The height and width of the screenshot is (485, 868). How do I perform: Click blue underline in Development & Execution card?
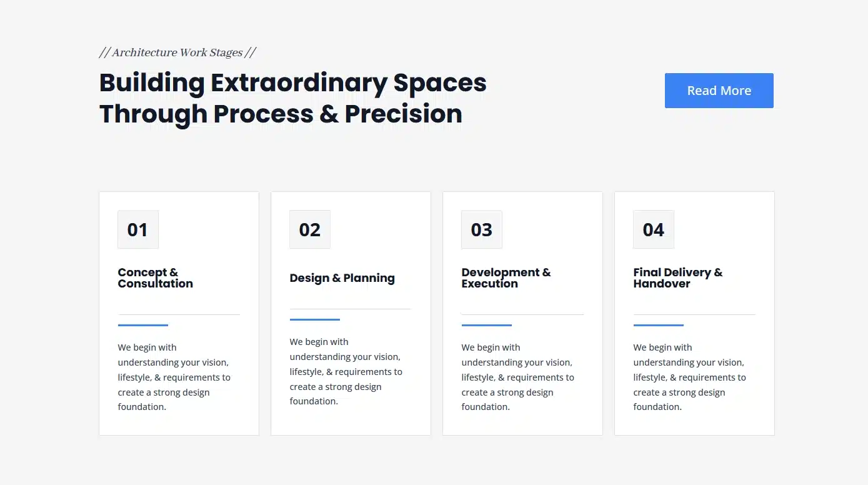click(x=487, y=325)
